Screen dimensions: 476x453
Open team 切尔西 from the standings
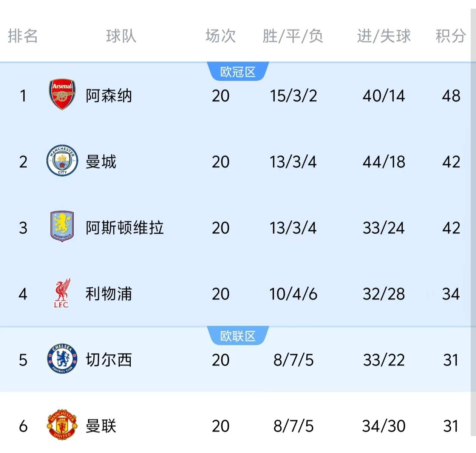click(x=109, y=360)
